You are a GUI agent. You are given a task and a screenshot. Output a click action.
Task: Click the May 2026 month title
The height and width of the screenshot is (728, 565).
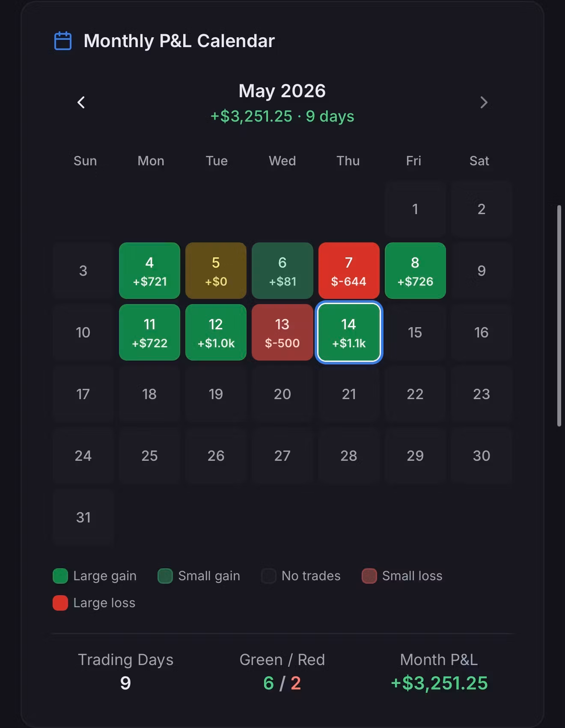tap(282, 91)
